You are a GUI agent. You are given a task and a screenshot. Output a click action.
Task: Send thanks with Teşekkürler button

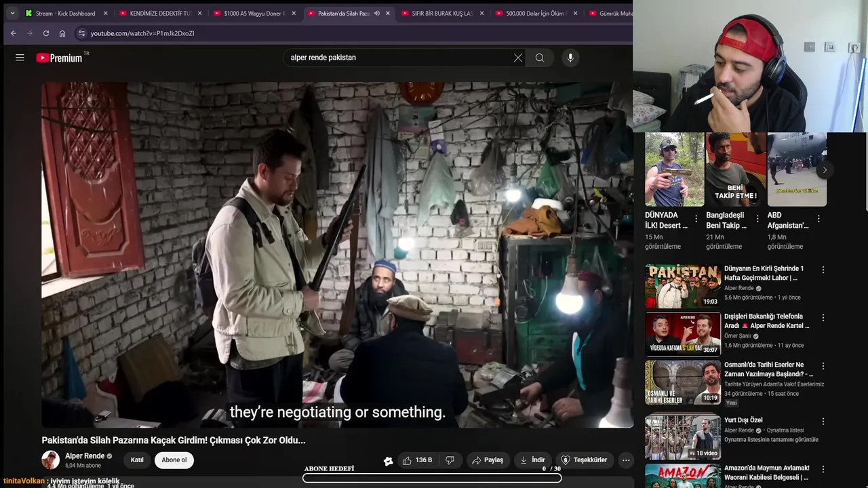point(584,460)
